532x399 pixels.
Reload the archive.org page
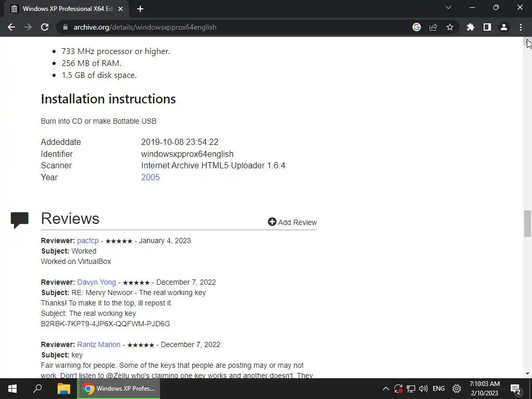pyautogui.click(x=45, y=27)
